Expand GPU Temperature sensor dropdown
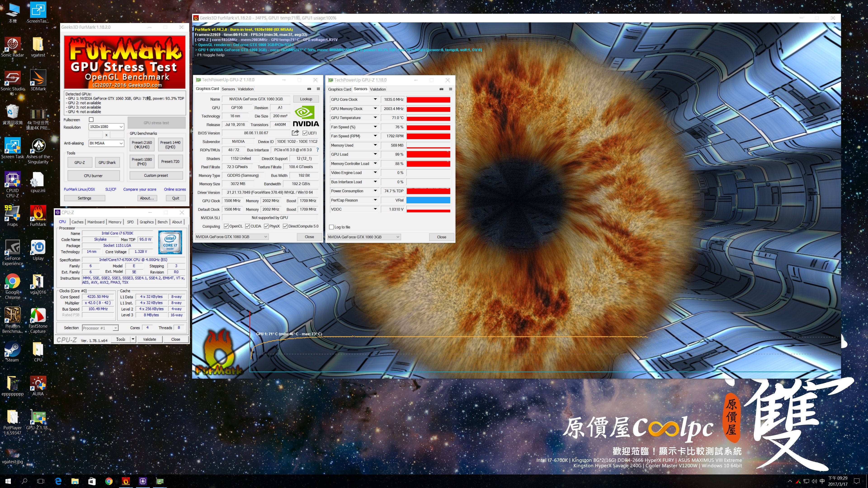868x488 pixels. (x=375, y=117)
